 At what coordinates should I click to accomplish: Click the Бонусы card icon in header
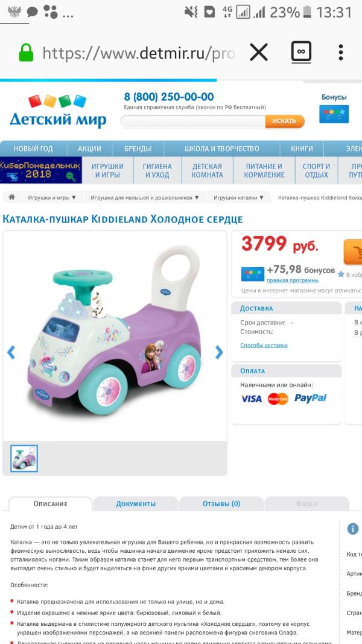[x=334, y=114]
